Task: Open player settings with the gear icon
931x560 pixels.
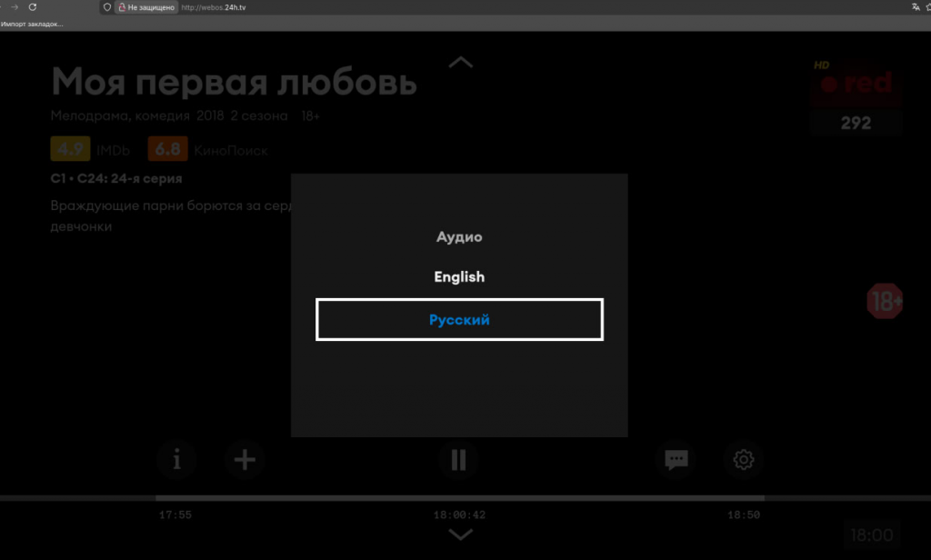Action: (x=744, y=460)
